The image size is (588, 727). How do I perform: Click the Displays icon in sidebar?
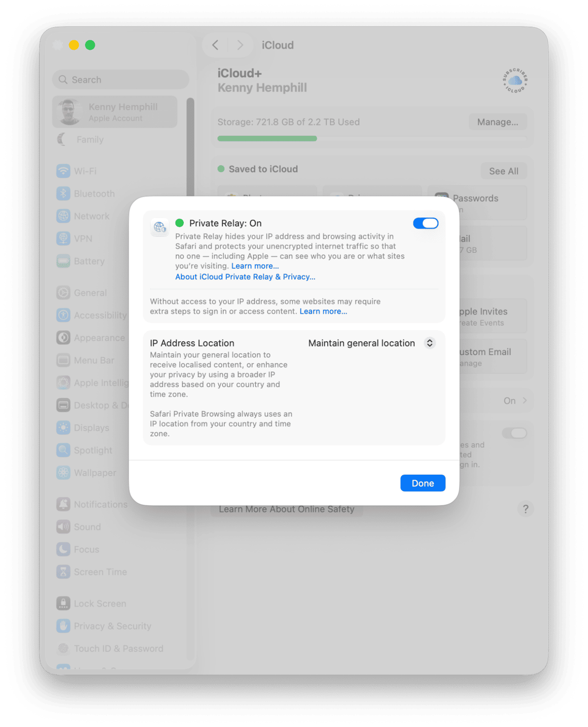coord(63,428)
